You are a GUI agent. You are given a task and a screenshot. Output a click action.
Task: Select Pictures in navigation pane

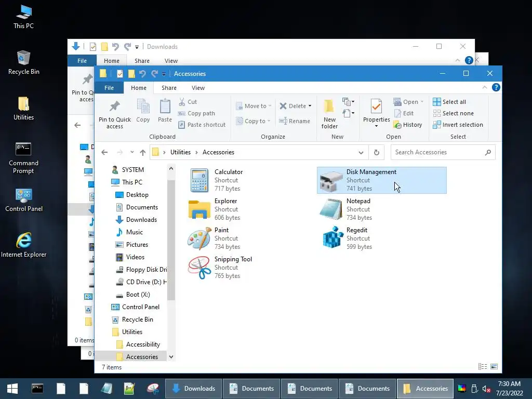point(137,245)
